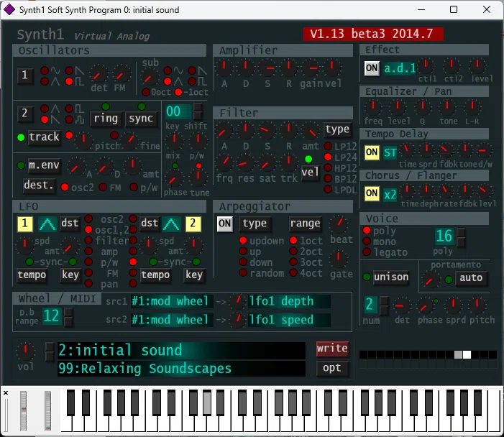504x437 pixels.
Task: Click the program up/down stepper
Action: (50, 352)
